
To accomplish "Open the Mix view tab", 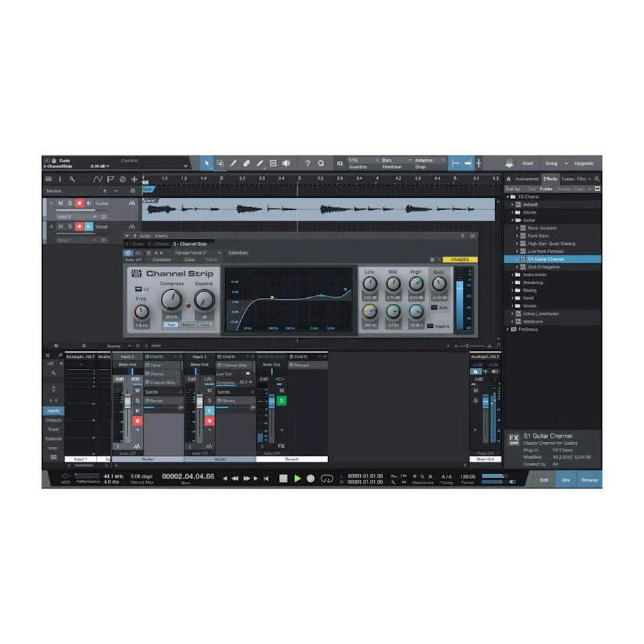I will coord(566,480).
